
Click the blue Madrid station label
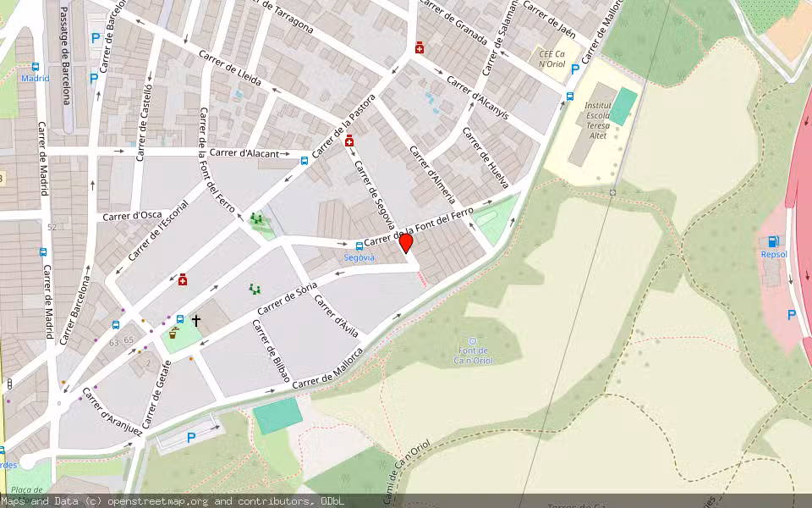[x=36, y=78]
